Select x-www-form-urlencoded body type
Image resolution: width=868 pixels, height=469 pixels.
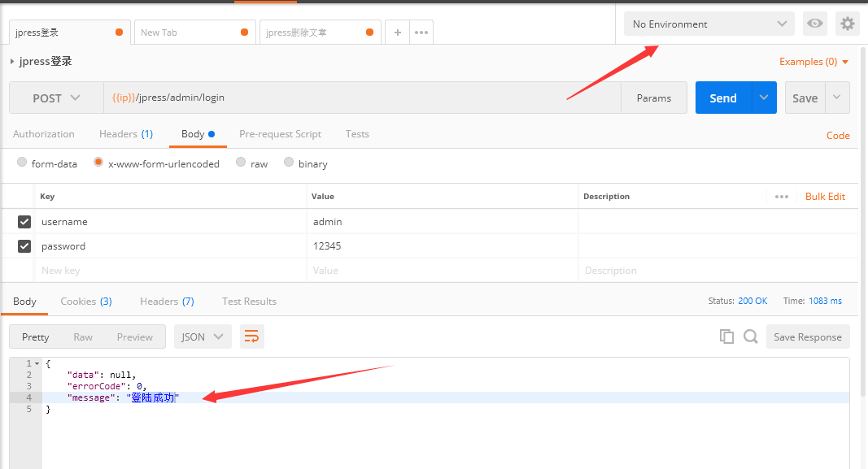click(x=98, y=162)
